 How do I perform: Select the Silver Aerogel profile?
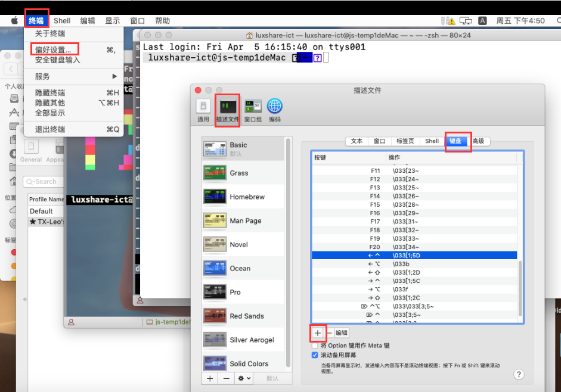coord(243,340)
